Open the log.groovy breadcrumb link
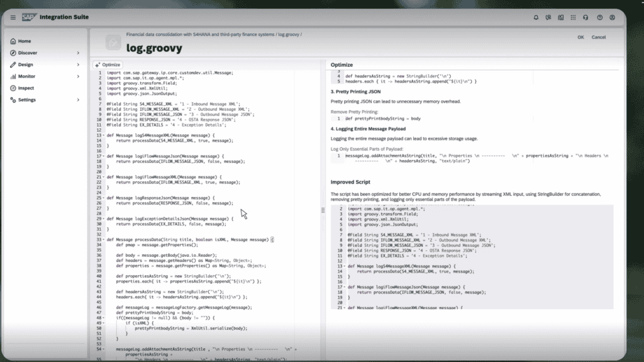 coord(289,35)
